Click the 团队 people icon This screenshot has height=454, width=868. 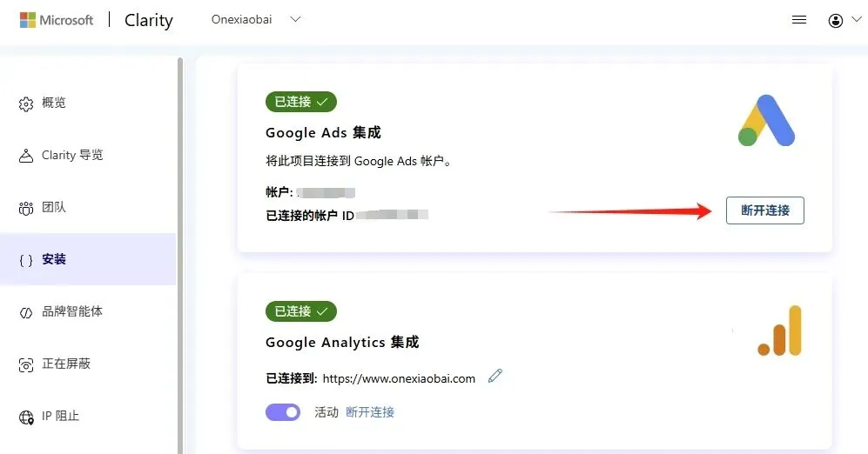tap(26, 209)
